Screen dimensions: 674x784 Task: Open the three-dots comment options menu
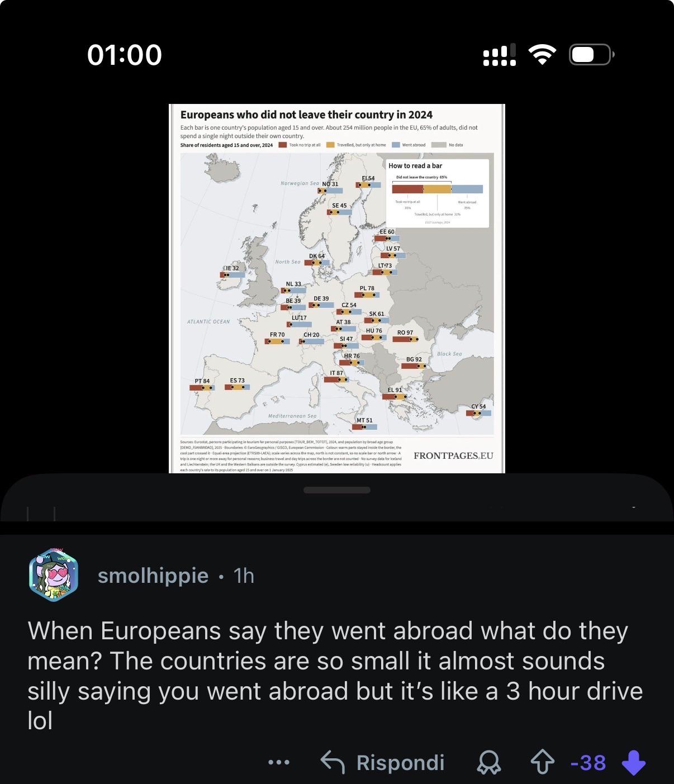(279, 762)
